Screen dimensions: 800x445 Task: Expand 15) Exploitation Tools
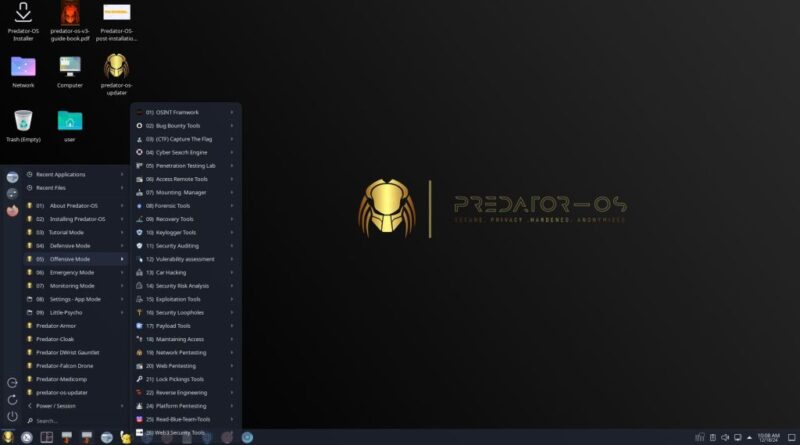(186, 299)
